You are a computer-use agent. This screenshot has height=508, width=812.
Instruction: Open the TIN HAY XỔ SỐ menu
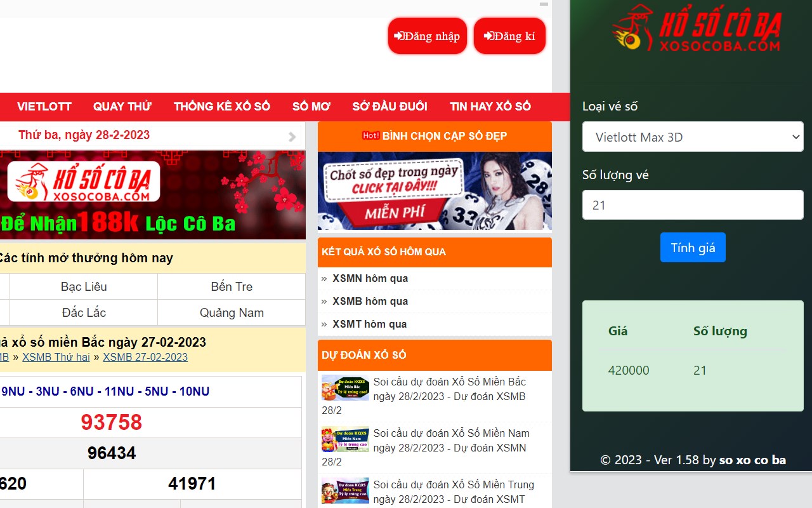pos(490,107)
